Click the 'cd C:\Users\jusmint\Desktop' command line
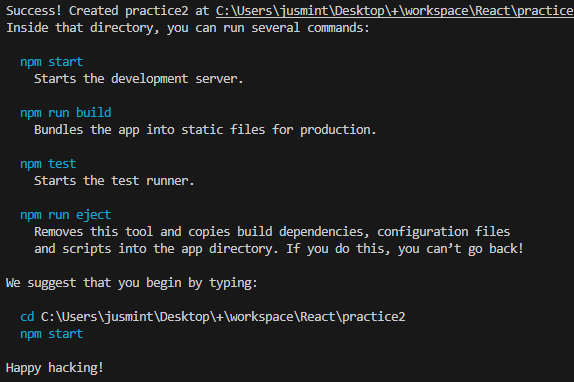This screenshot has height=382, width=574. click(x=213, y=317)
